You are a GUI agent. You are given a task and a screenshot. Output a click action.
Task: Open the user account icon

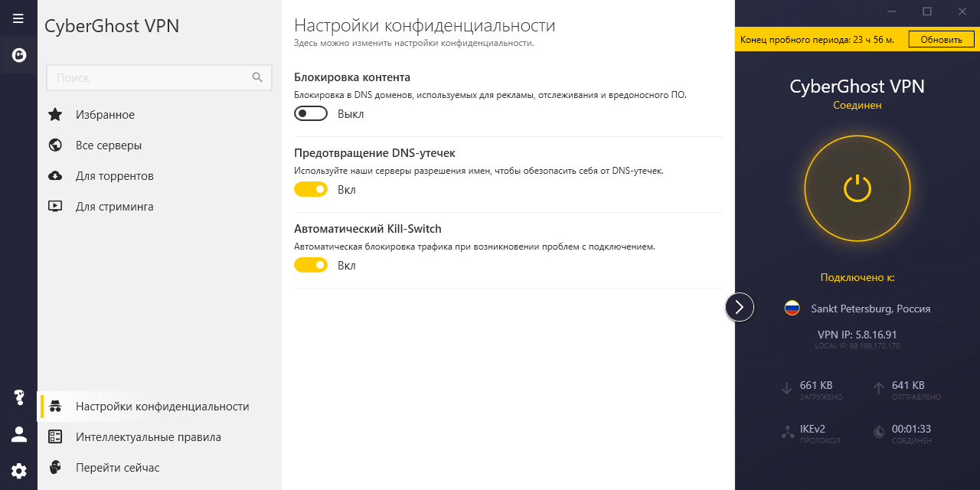(x=18, y=434)
